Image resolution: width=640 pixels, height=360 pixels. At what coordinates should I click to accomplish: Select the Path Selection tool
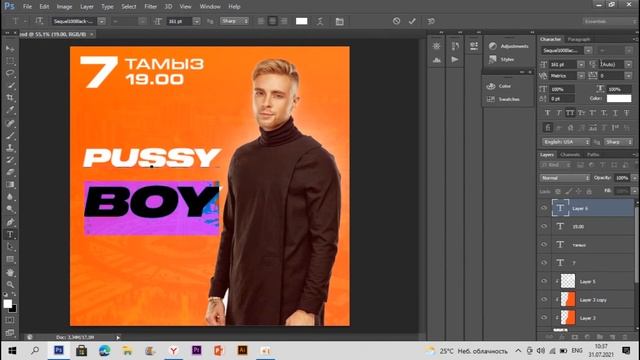pyautogui.click(x=10, y=247)
